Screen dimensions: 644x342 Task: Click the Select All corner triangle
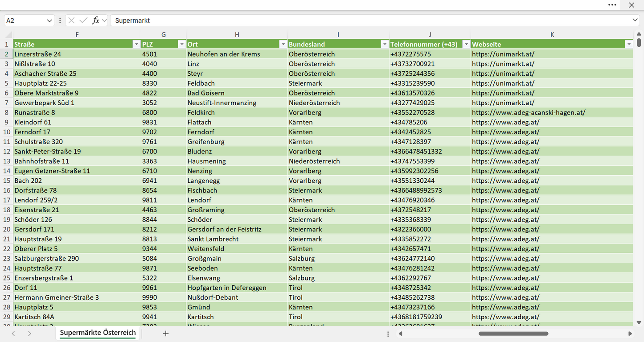(9, 35)
